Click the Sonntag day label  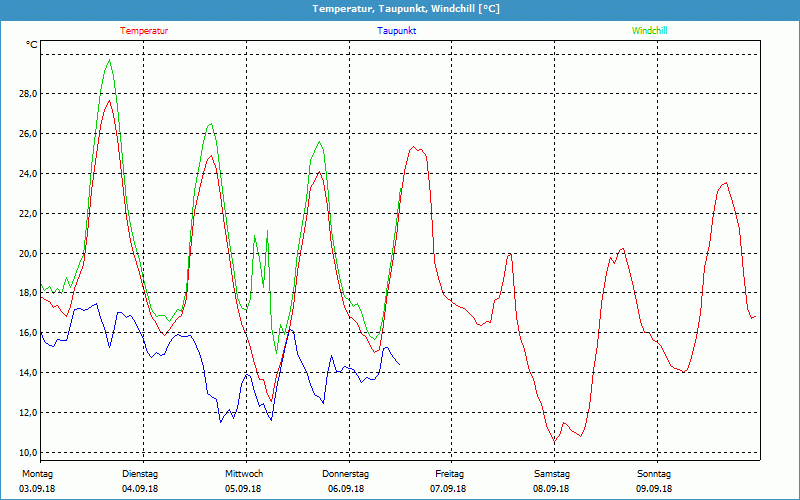(x=654, y=474)
